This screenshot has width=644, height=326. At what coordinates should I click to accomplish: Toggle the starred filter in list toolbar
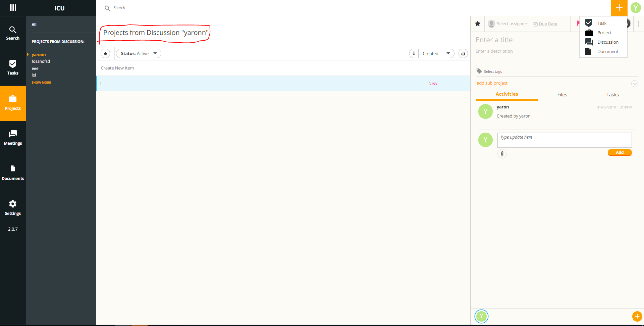click(105, 53)
